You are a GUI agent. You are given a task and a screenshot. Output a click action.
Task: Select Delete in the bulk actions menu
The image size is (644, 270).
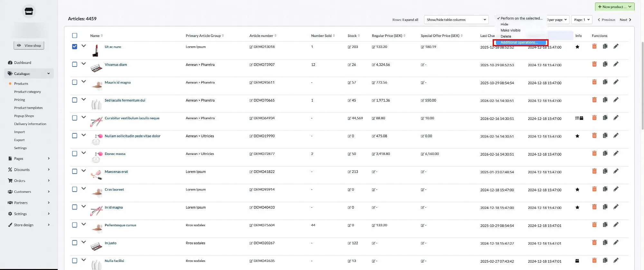[x=506, y=36]
